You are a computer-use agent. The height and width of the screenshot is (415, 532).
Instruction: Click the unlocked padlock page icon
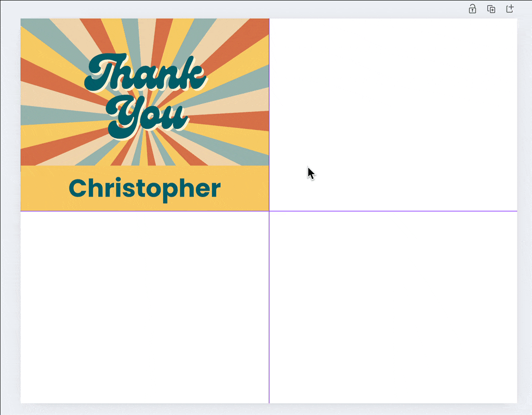coord(472,9)
